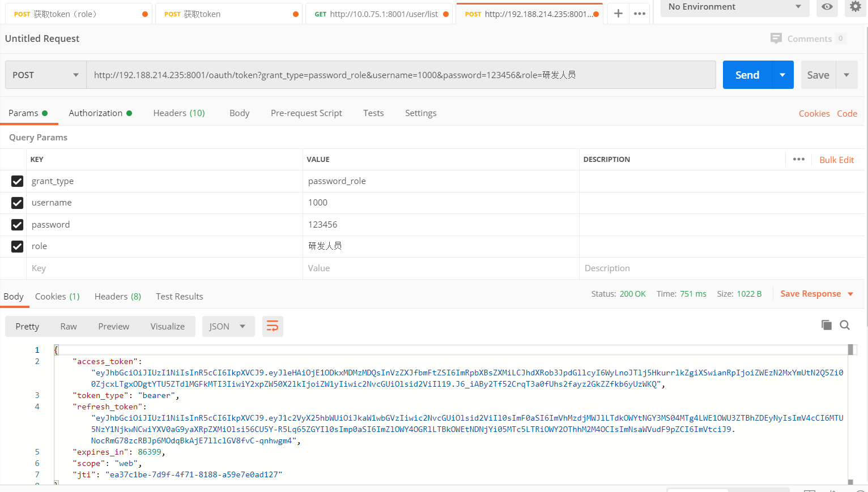Switch to POST 获取token request tab
868x492 pixels.
pyautogui.click(x=228, y=14)
